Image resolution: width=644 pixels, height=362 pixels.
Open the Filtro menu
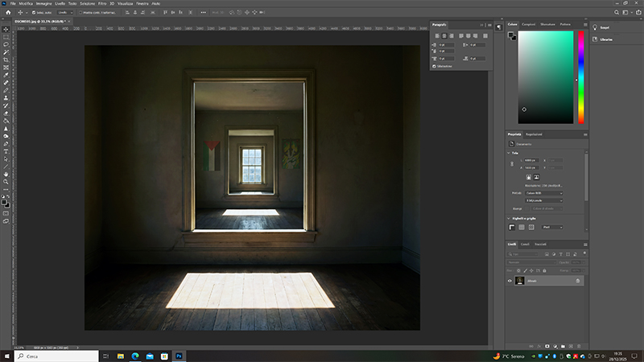point(102,3)
